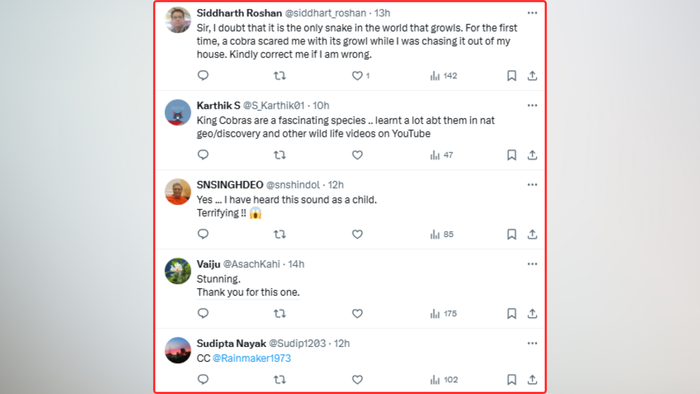
Task: Open Siddharth Roshan's profile avatar
Action: coord(178,20)
